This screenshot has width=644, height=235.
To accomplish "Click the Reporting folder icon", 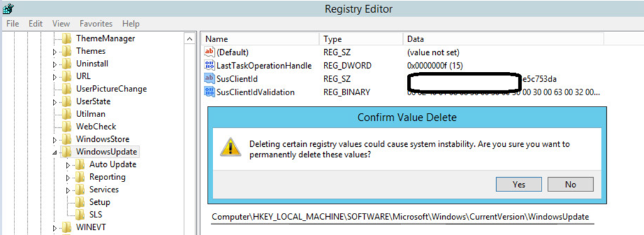I will click(x=80, y=177).
